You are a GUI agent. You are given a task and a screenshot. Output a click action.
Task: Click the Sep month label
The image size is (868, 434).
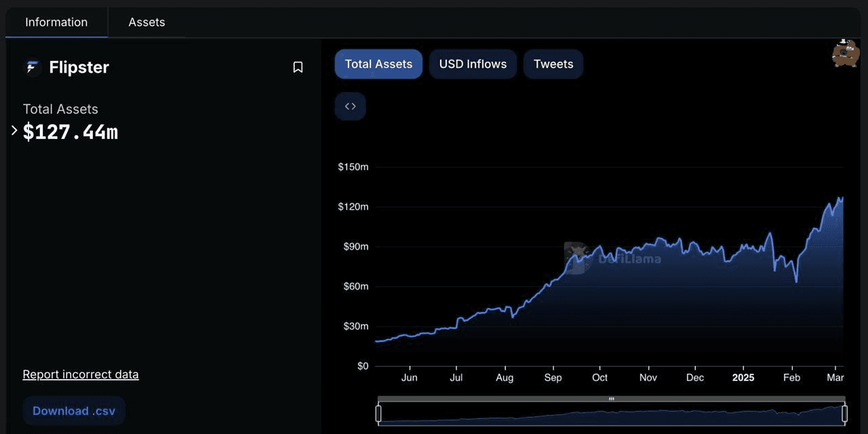coord(553,378)
